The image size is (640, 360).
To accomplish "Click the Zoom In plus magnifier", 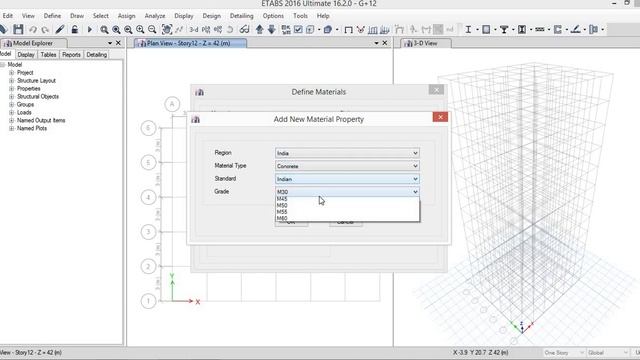I will (140, 29).
